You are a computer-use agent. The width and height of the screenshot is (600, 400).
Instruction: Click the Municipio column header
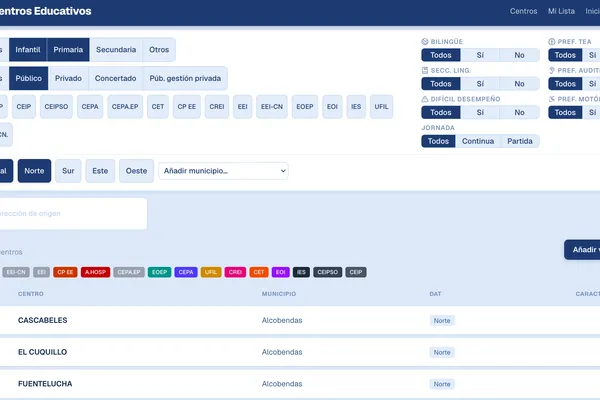point(279,294)
